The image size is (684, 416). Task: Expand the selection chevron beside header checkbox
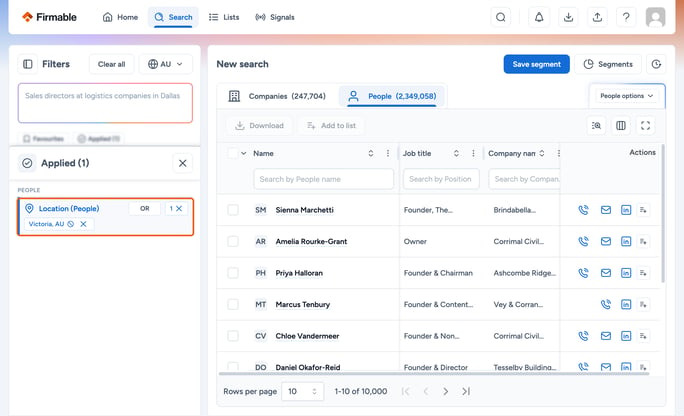[x=243, y=153]
